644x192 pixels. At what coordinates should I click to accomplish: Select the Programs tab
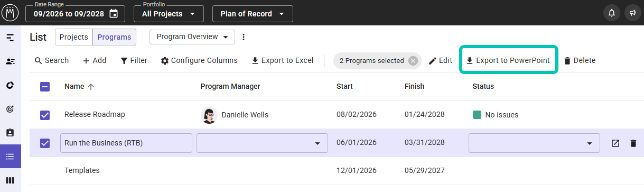pos(115,37)
